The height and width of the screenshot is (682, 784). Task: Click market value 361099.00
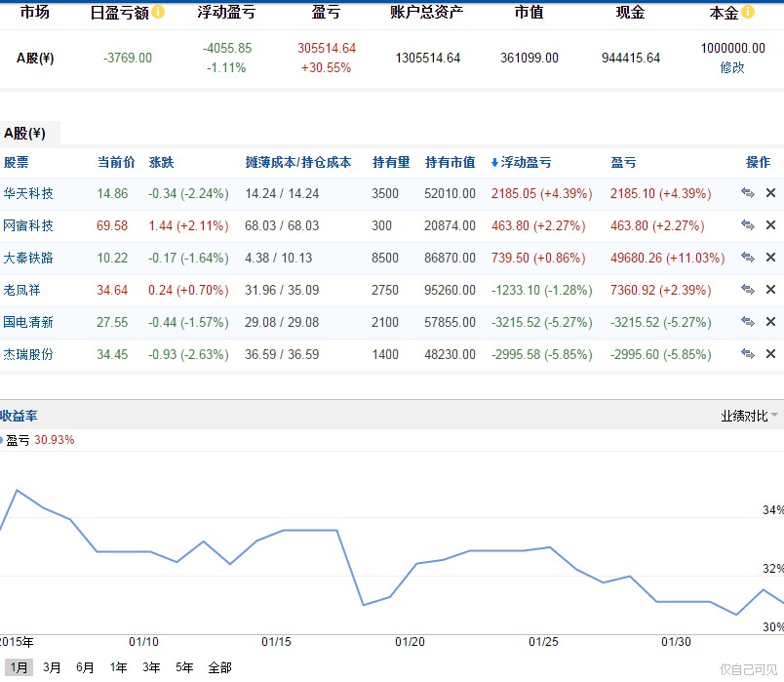coord(529,58)
